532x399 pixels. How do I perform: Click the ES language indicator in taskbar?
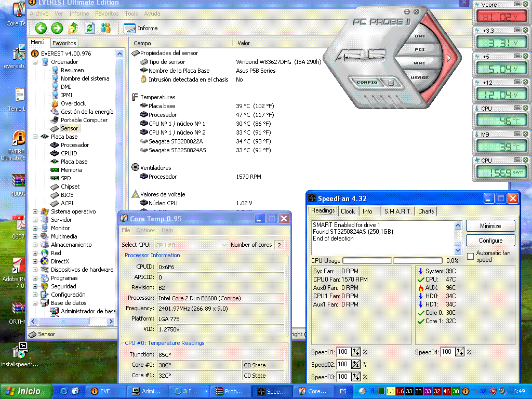[343, 391]
